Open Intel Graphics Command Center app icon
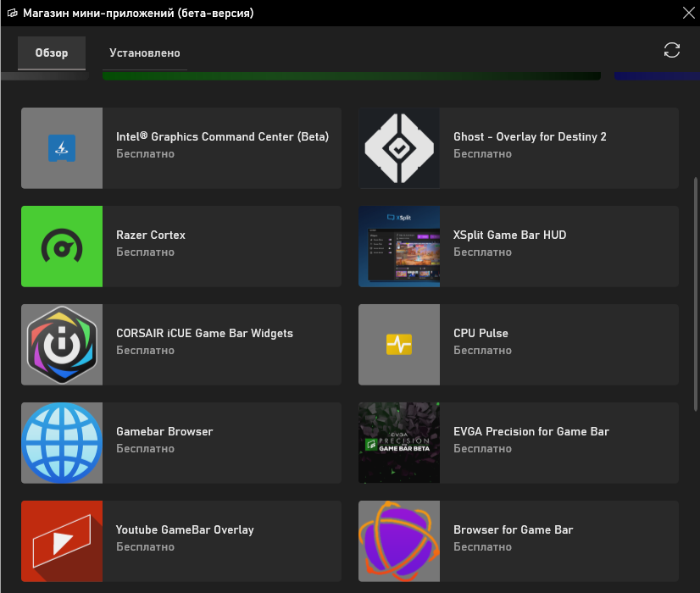700x593 pixels. pyautogui.click(x=62, y=148)
